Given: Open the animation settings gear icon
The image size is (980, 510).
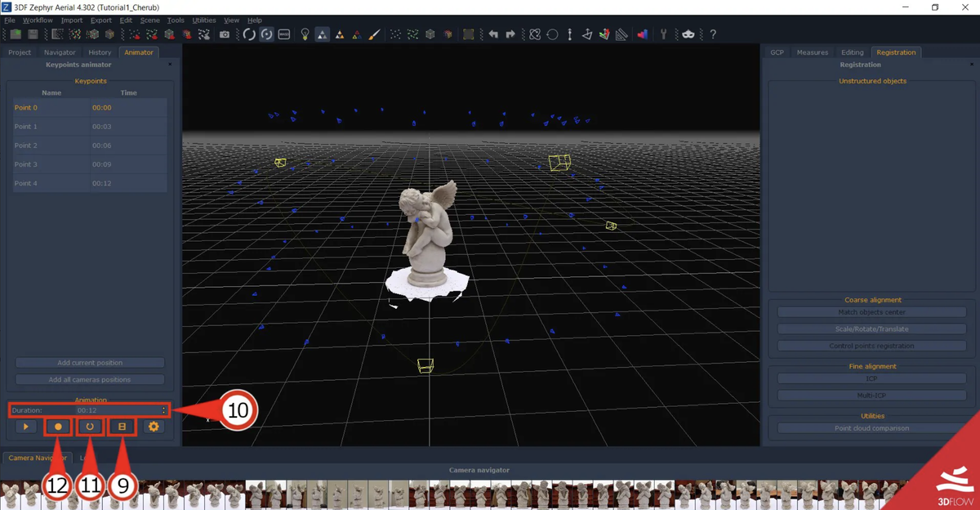Looking at the screenshot, I should pos(154,426).
